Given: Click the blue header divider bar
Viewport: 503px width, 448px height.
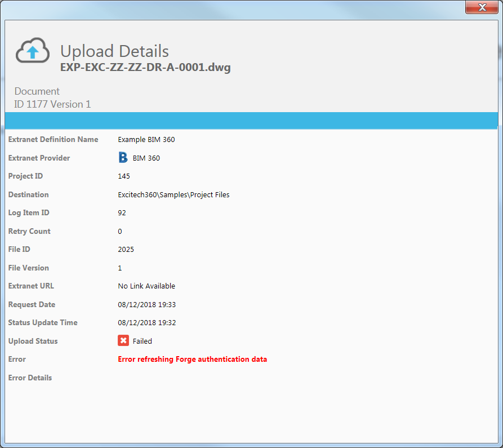Looking at the screenshot, I should click(251, 121).
